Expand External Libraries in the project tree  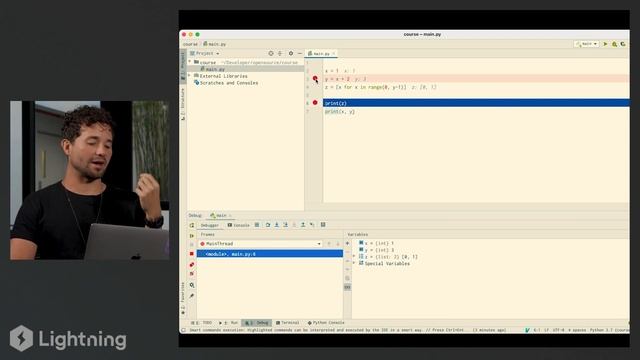point(190,76)
